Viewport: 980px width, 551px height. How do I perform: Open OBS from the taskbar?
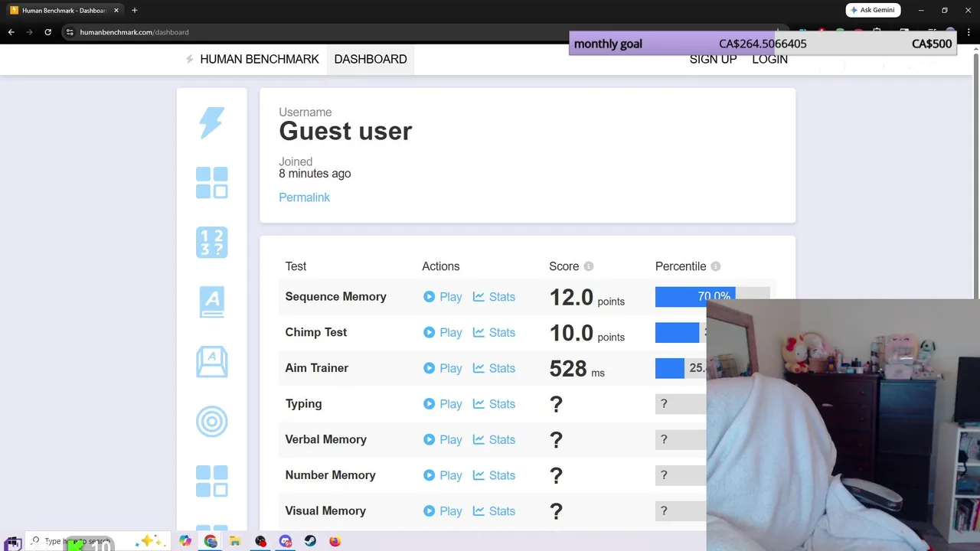pos(260,541)
